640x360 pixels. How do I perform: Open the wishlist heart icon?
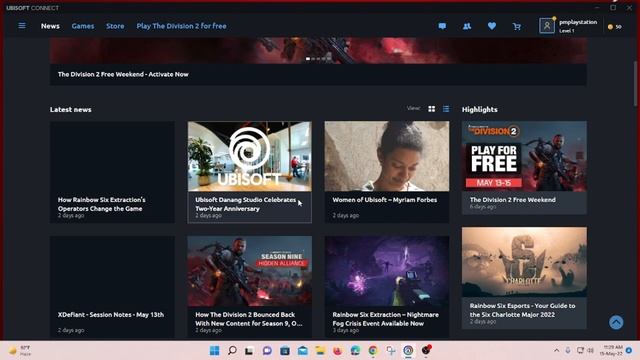(492, 26)
